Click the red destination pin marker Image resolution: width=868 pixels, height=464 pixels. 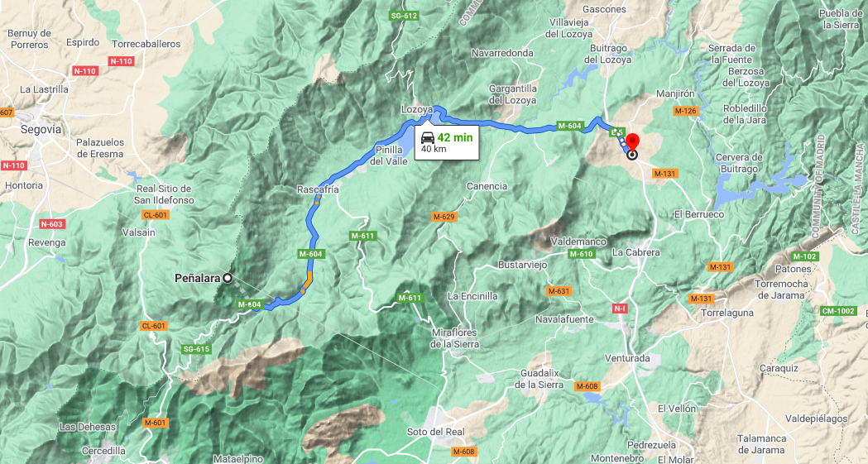[x=631, y=143]
